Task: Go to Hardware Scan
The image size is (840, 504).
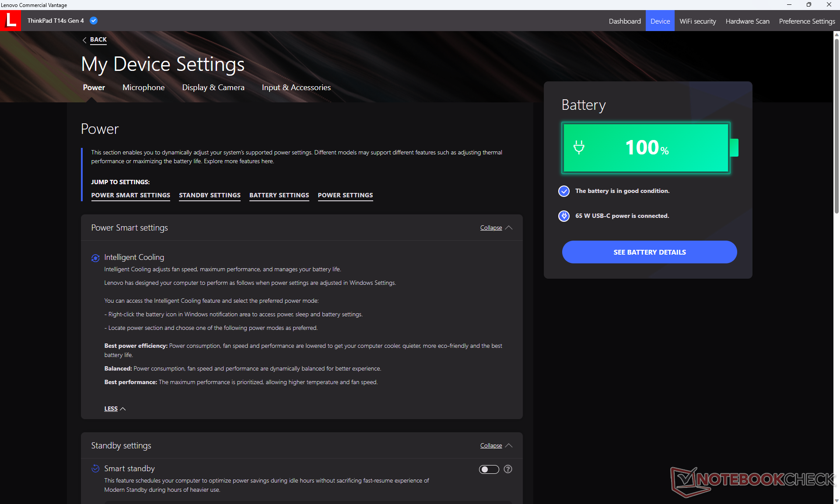Action: [747, 21]
